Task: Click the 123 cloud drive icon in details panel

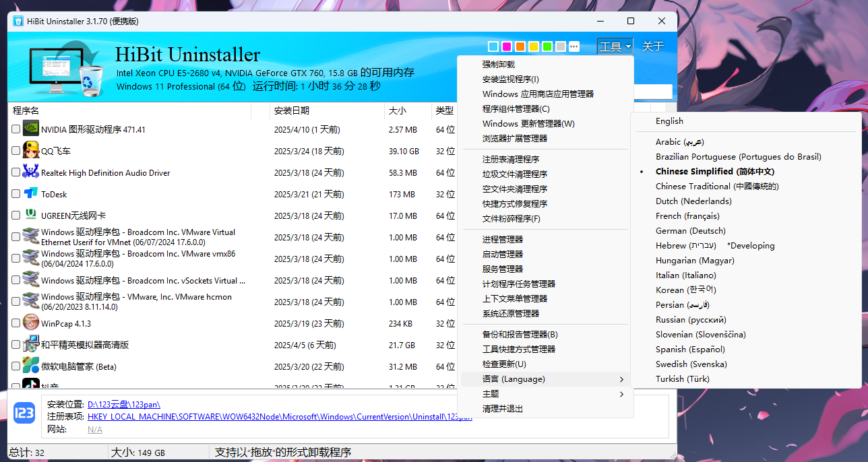Action: click(x=25, y=412)
